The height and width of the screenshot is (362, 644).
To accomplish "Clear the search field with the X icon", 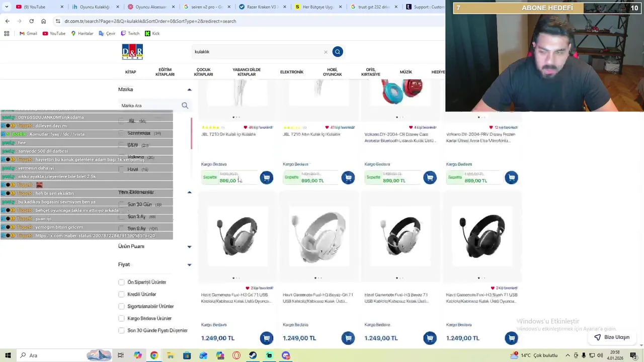I will click(326, 52).
